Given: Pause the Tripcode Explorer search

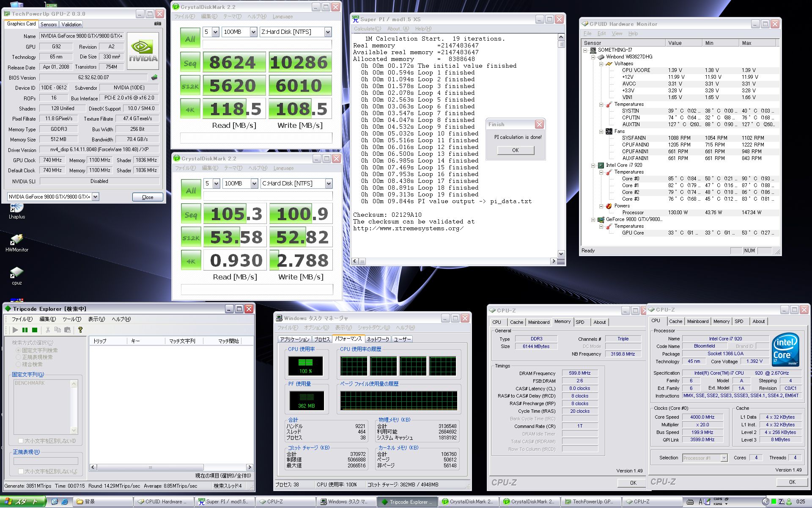Looking at the screenshot, I should click(x=25, y=330).
